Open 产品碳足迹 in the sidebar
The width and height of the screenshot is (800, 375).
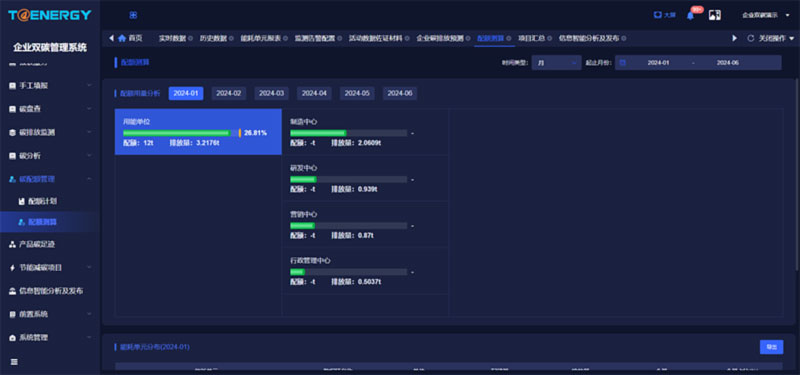[50, 244]
